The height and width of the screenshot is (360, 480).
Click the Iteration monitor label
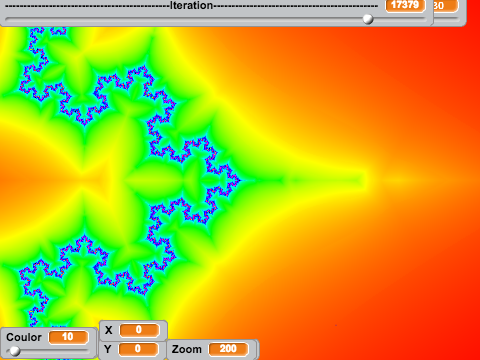click(191, 5)
